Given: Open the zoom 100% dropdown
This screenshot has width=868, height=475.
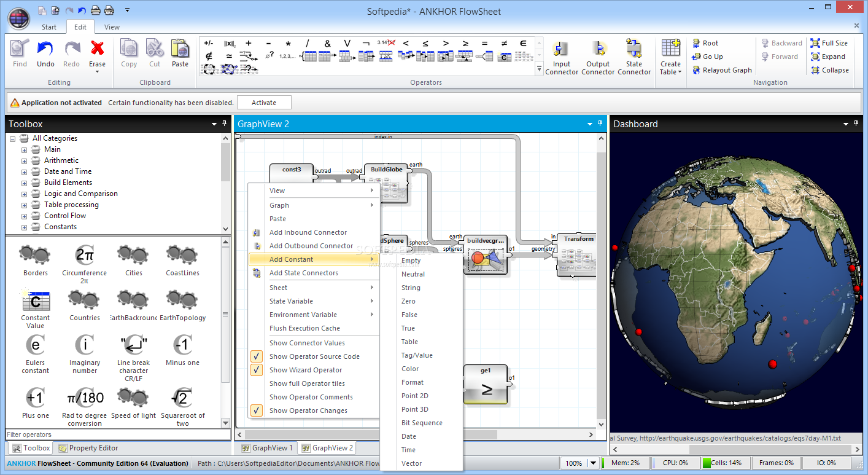Looking at the screenshot, I should [x=593, y=463].
